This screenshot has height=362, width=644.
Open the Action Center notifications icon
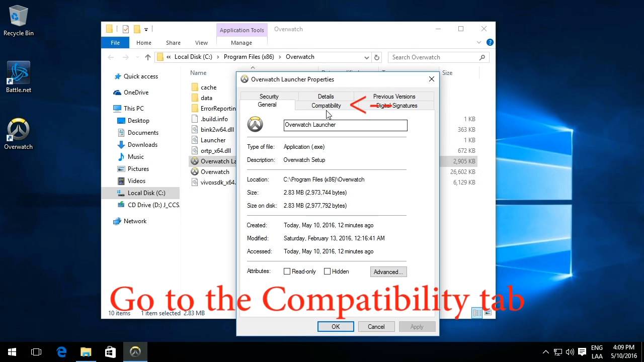tap(582, 352)
